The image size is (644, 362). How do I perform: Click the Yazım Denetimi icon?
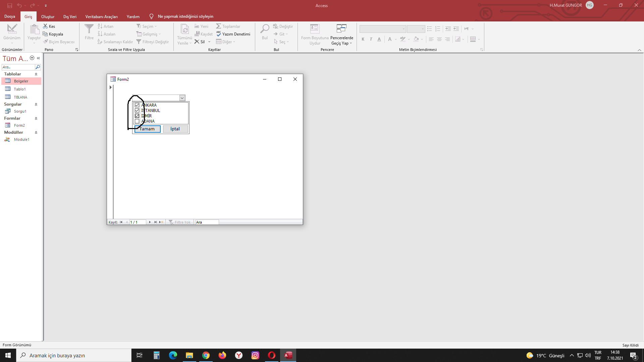(219, 34)
